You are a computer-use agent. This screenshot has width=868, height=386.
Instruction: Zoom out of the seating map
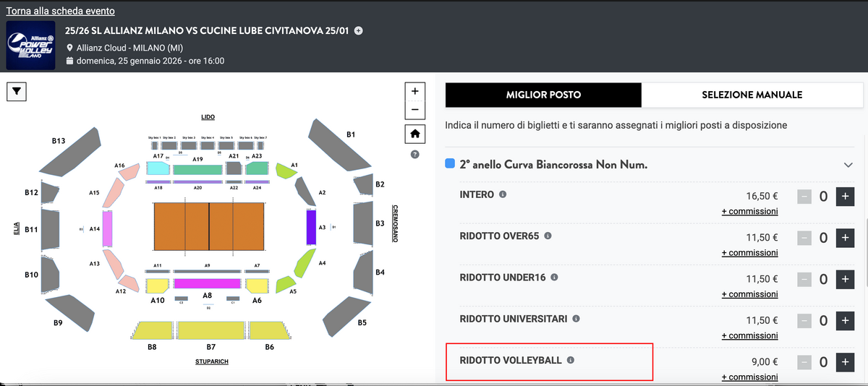(414, 110)
